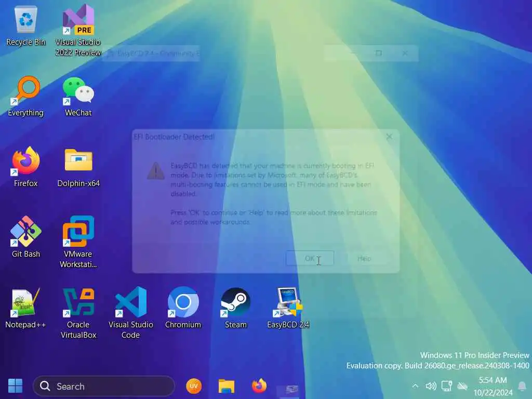Select the EasyBCD 2.4 desktop icon
The height and width of the screenshot is (399, 532).
point(288,308)
